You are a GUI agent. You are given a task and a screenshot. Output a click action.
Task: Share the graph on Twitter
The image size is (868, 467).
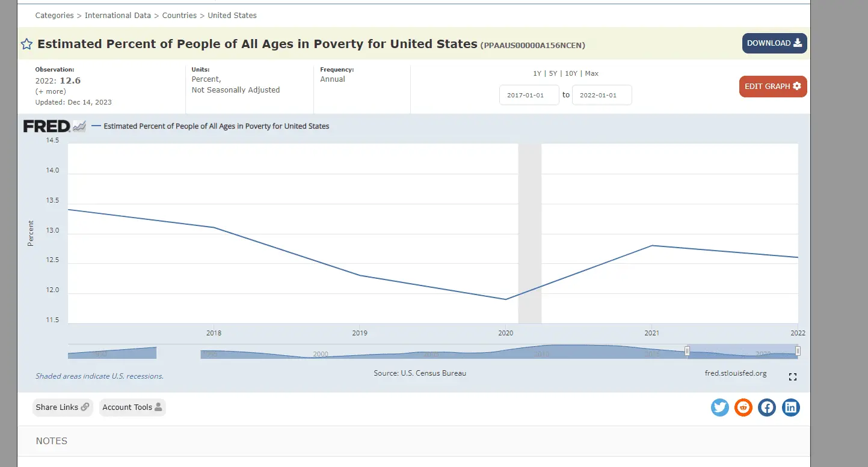[x=720, y=407]
